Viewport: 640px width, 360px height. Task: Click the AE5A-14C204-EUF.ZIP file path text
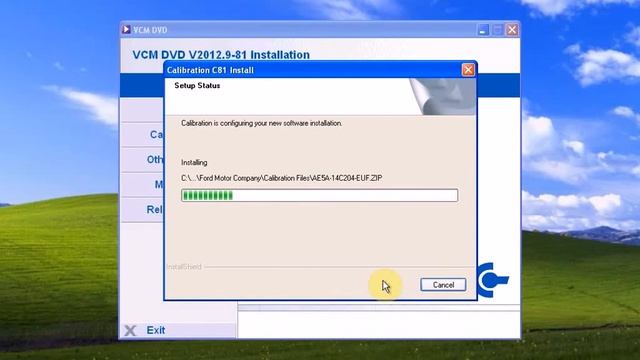click(282, 178)
